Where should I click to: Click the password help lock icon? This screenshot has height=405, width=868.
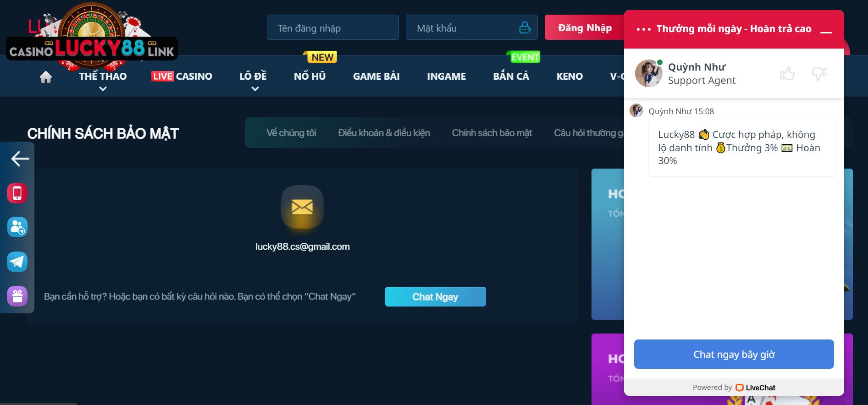(525, 28)
